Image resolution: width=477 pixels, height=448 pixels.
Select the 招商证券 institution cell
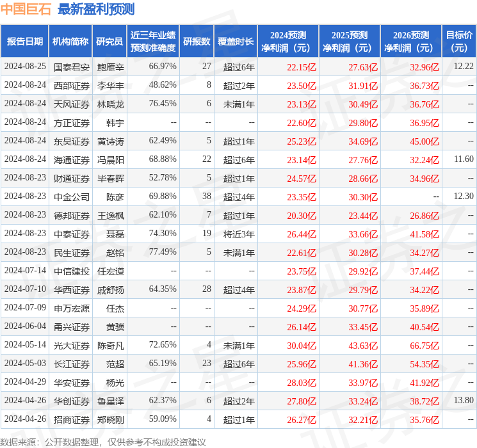point(72,419)
